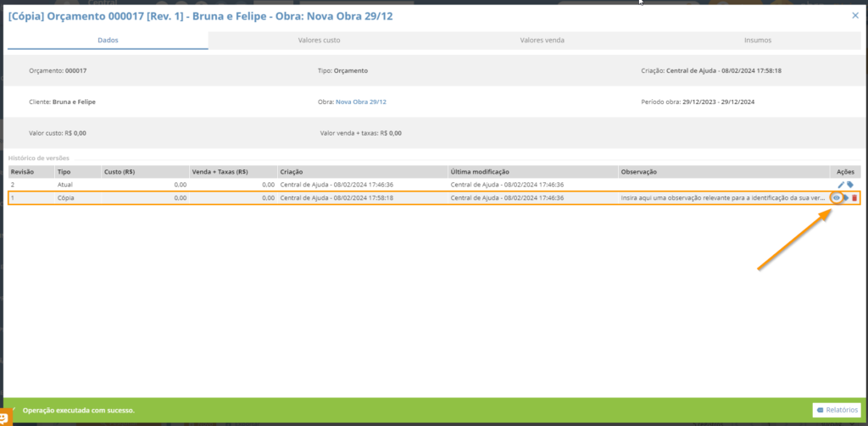The width and height of the screenshot is (868, 426).
Task: Click 'Valor venda + taxas: R$ 0,00' text
Action: (x=361, y=133)
